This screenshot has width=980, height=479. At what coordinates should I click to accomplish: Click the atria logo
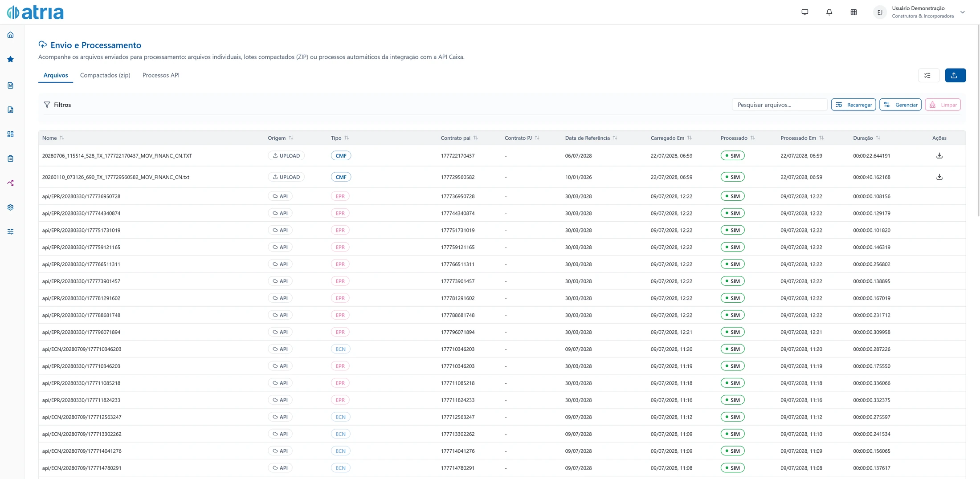35,12
